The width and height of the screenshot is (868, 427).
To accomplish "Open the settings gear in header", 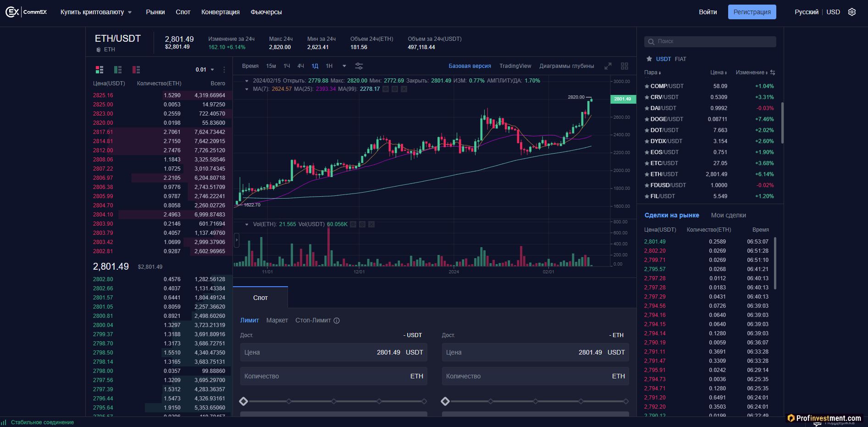I will point(852,12).
